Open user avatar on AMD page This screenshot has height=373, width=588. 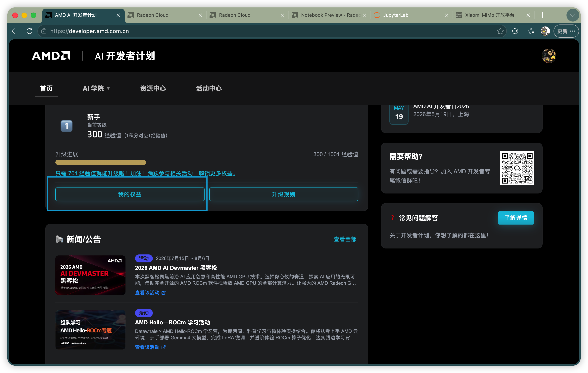[x=549, y=56]
